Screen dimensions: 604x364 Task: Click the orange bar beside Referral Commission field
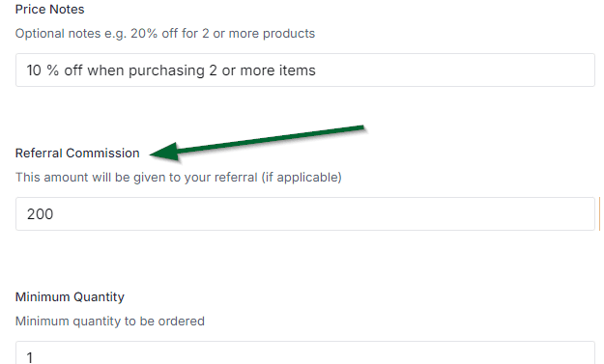(x=599, y=213)
